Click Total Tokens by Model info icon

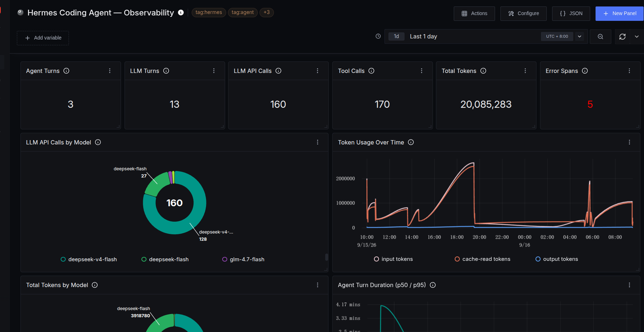coord(95,285)
